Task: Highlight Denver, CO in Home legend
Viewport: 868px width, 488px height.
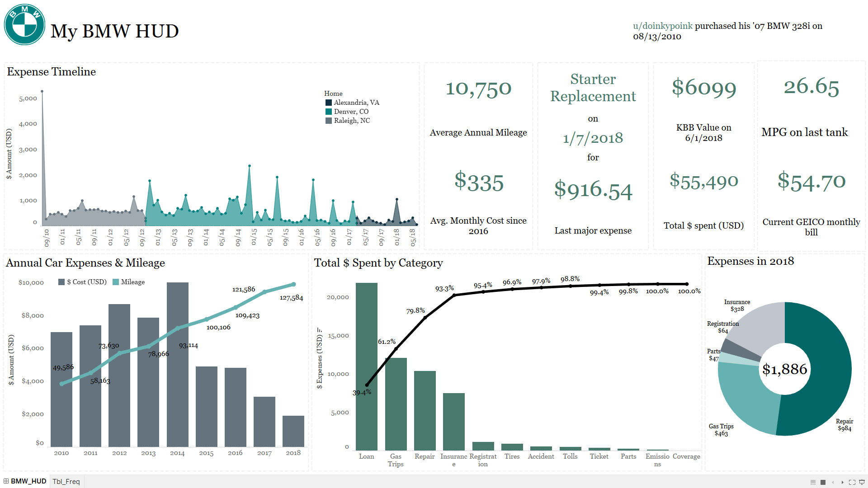Action: (347, 112)
